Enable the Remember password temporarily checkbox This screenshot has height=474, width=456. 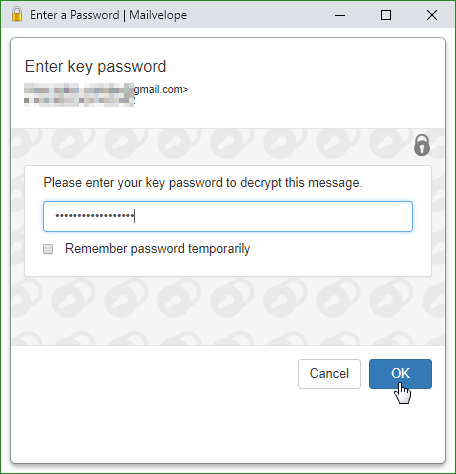[x=48, y=249]
